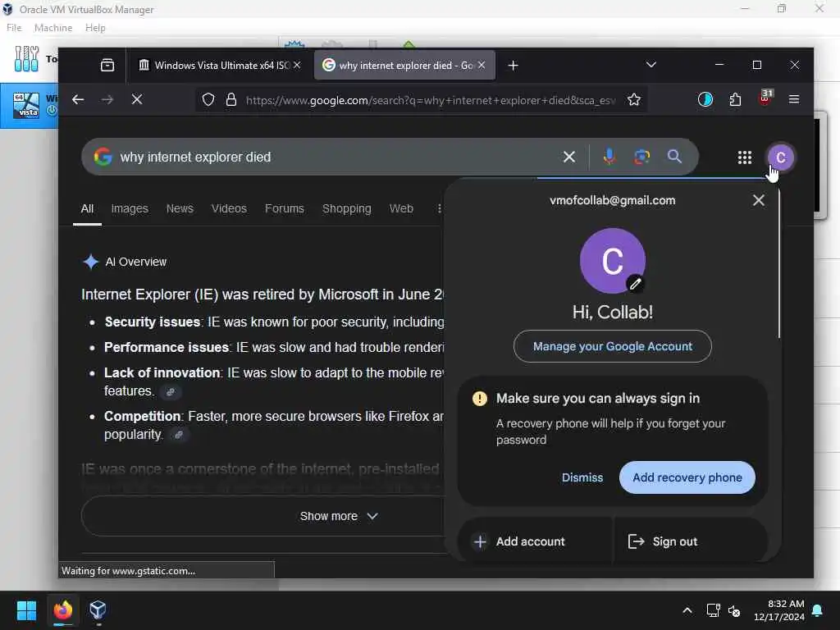
Task: Open the Google apps grid
Action: click(745, 157)
